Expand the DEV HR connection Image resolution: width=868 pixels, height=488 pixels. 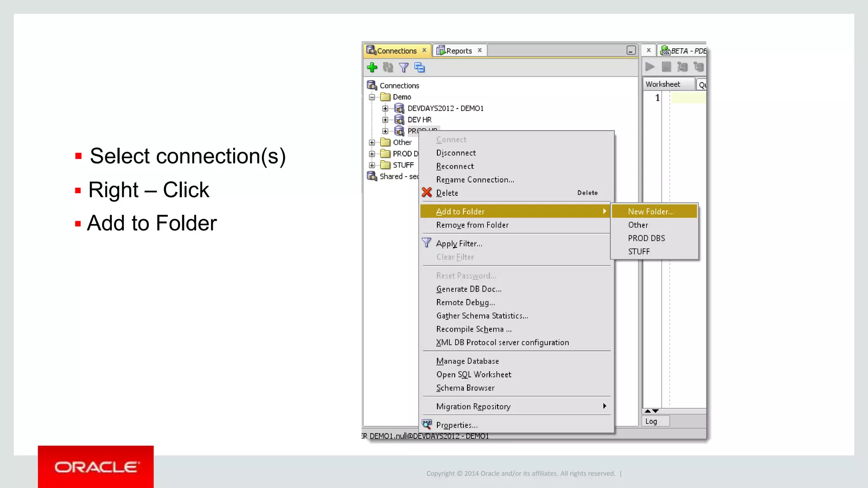coord(385,120)
